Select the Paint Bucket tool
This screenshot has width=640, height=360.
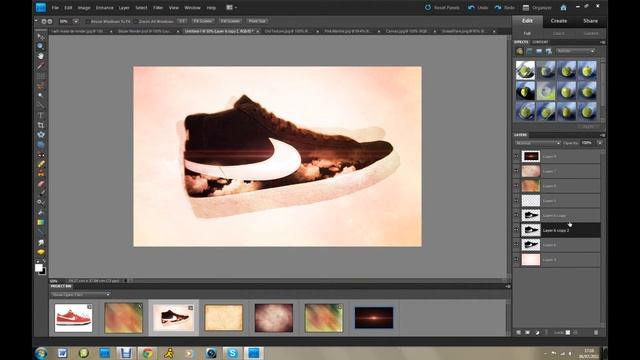[40, 213]
